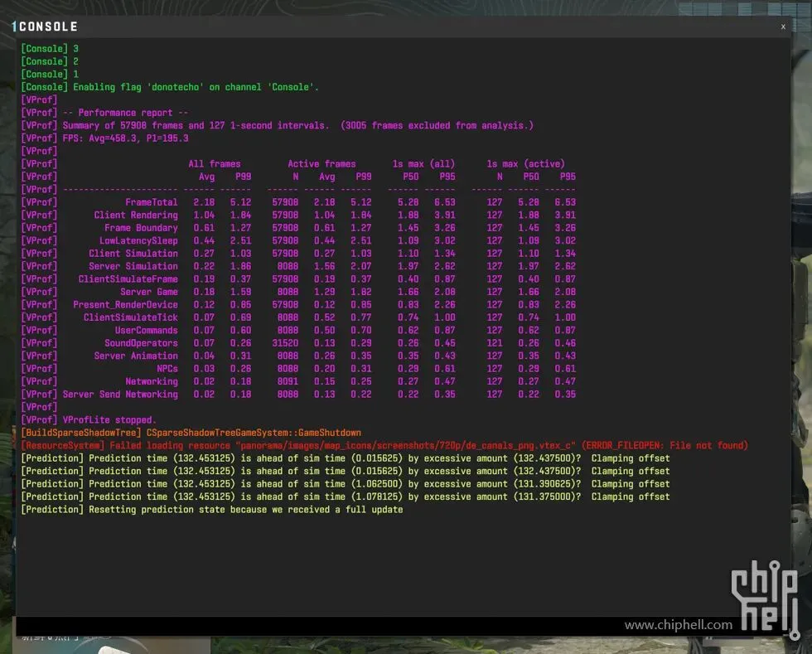This screenshot has height=654, width=812.
Task: Click the Prediction line with sim time 1.078125
Action: click(345, 497)
